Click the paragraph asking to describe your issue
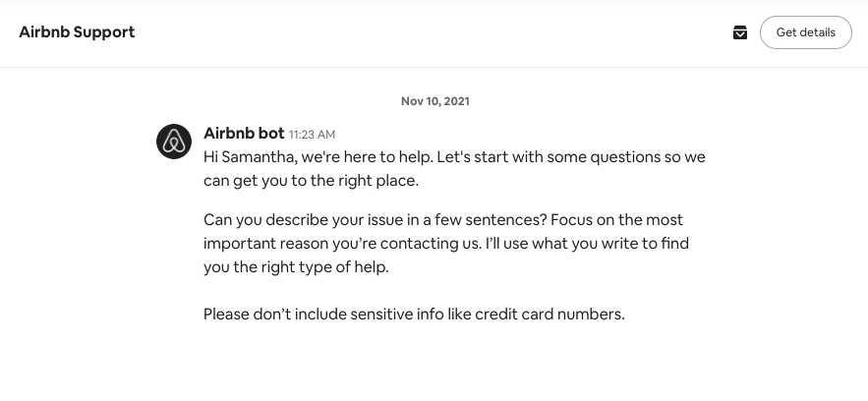868x401 pixels. [x=443, y=243]
